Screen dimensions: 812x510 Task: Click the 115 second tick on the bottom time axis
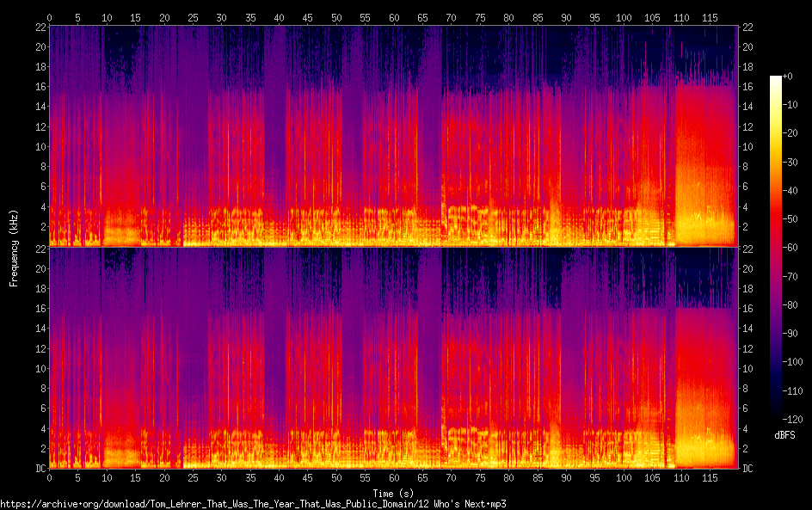[710, 477]
